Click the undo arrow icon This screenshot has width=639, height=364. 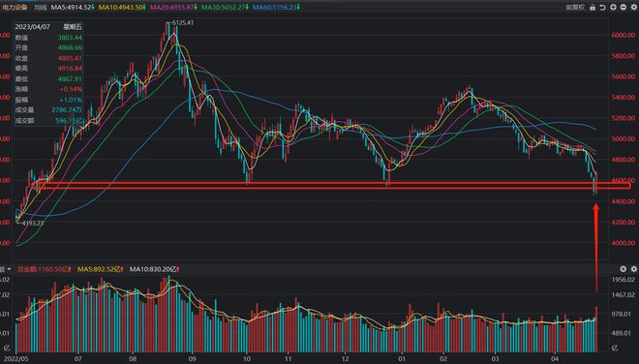click(x=603, y=8)
